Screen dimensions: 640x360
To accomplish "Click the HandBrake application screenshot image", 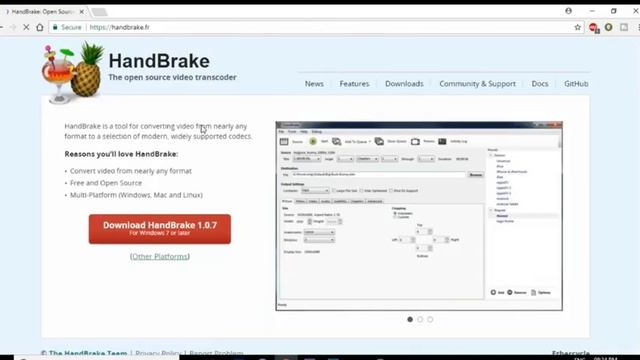I will coord(419,216).
